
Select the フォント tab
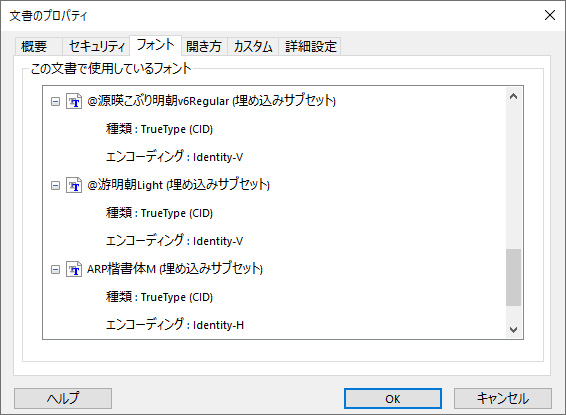pyautogui.click(x=156, y=45)
